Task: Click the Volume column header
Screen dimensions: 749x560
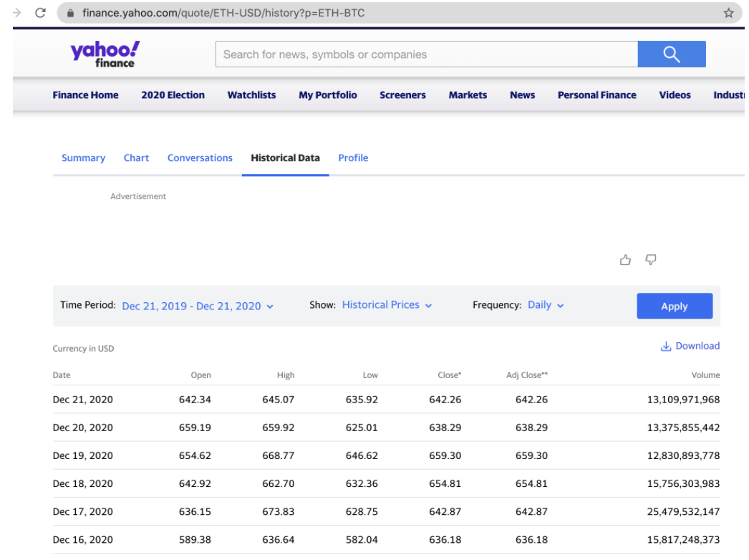Action: click(x=705, y=375)
